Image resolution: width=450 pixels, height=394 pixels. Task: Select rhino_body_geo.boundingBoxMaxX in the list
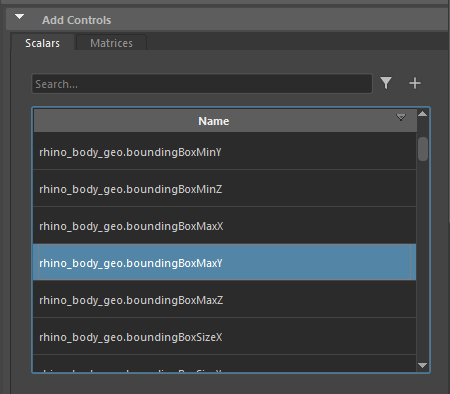click(225, 226)
